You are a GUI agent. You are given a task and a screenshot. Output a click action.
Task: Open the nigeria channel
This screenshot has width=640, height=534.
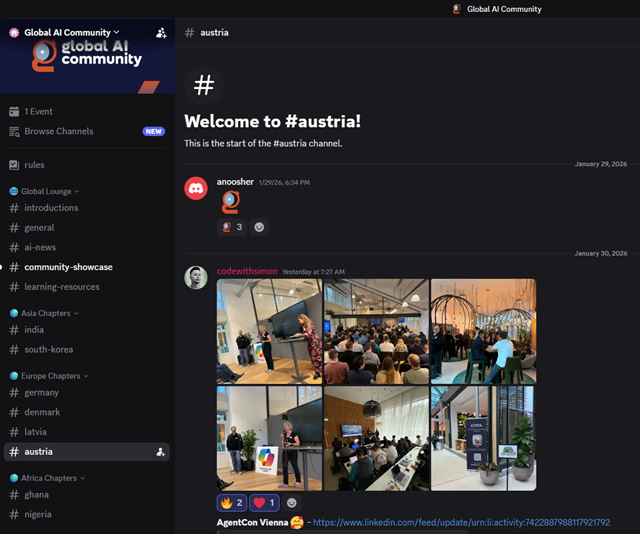point(38,514)
